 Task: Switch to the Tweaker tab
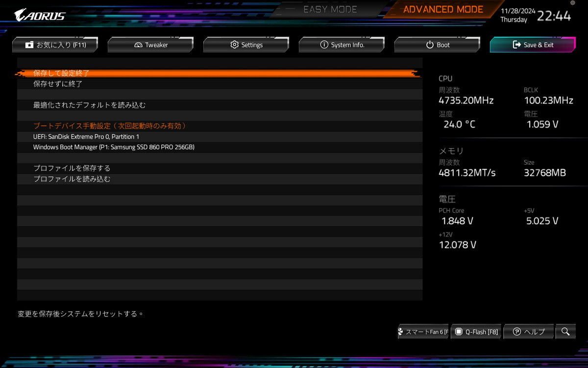(x=151, y=45)
